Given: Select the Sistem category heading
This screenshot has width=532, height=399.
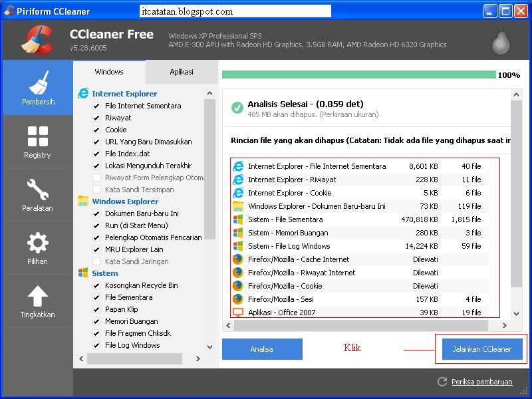Looking at the screenshot, I should click(x=105, y=273).
